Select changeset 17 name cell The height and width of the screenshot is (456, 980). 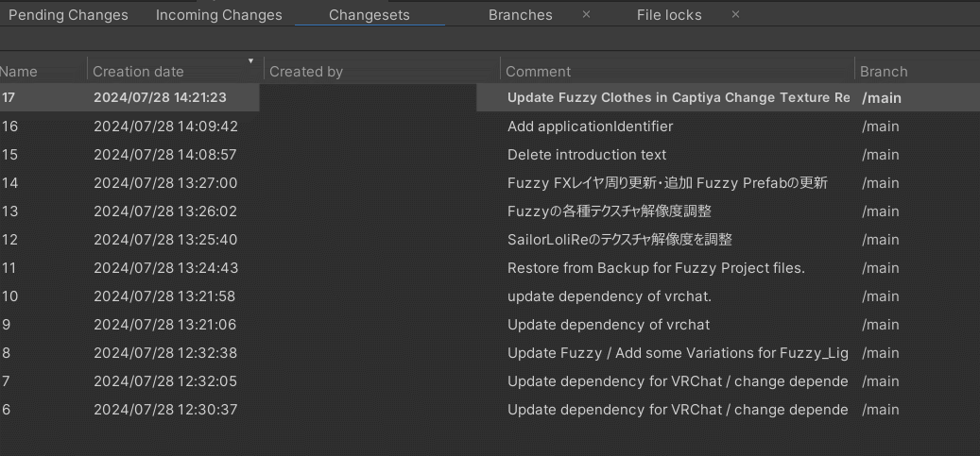click(9, 98)
